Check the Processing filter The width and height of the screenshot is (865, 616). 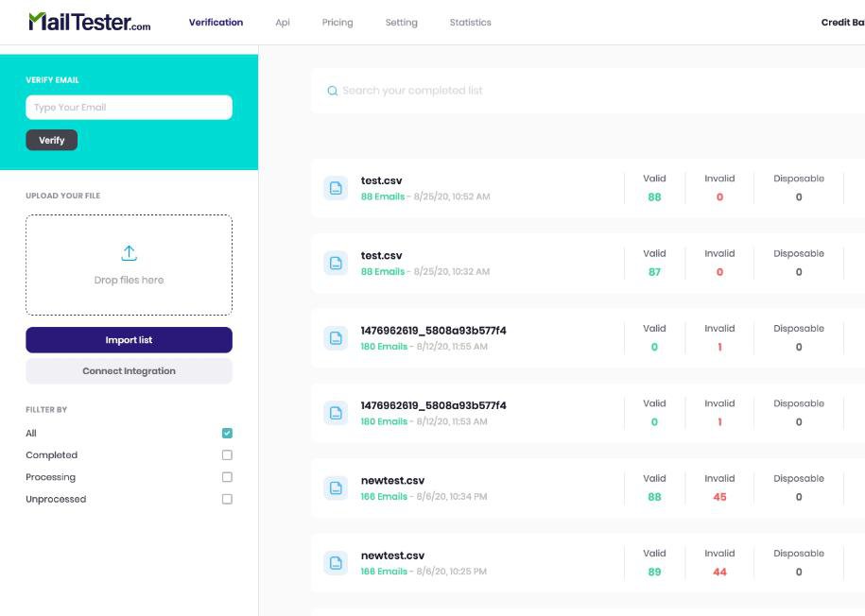click(x=226, y=476)
